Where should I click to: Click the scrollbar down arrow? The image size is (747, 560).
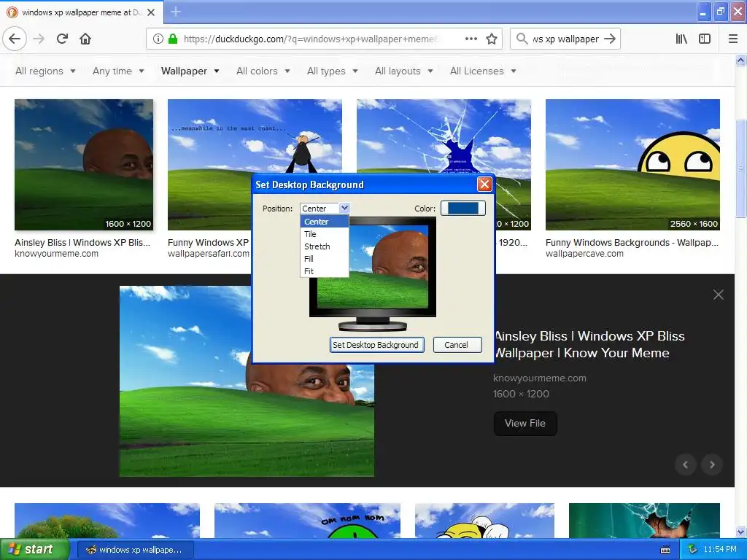coord(740,532)
